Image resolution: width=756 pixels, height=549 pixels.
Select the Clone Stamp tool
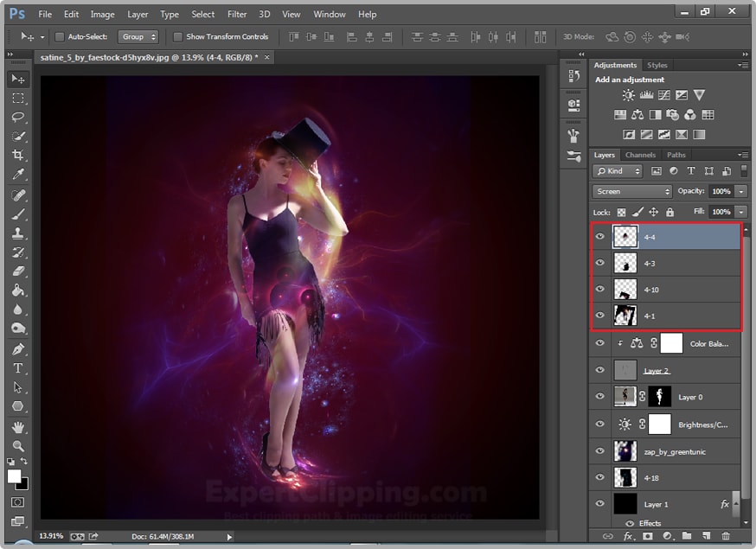[18, 232]
